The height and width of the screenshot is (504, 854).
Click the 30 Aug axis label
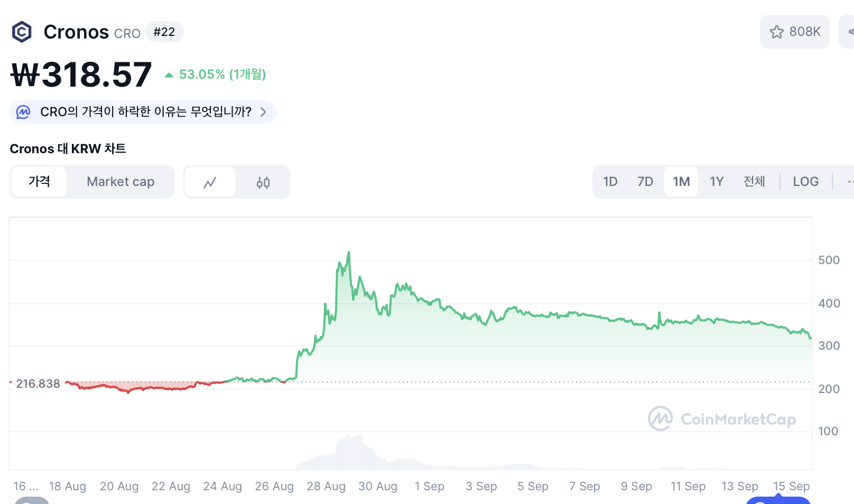point(378,486)
